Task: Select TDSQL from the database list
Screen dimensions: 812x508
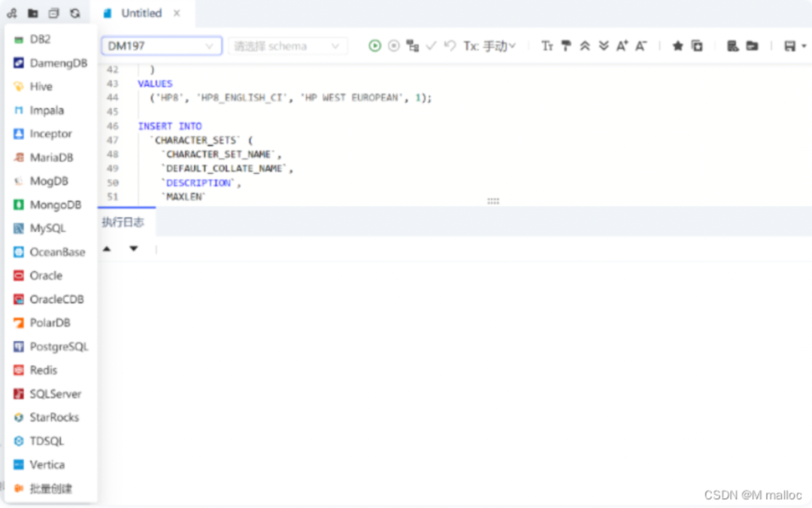Action: 51,441
